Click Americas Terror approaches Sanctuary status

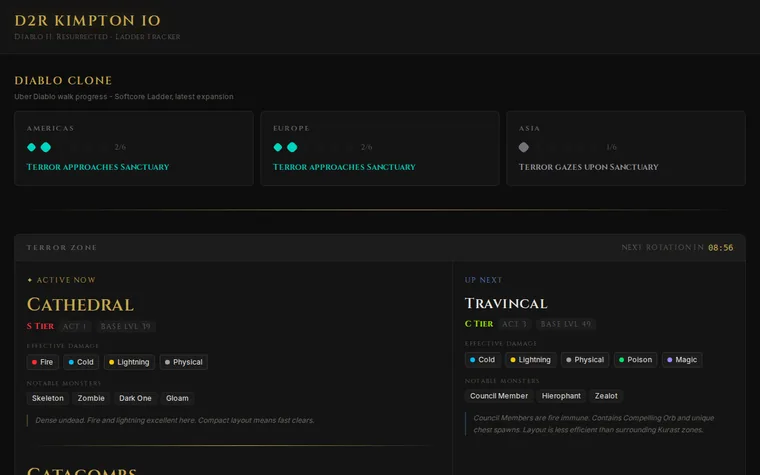point(98,167)
